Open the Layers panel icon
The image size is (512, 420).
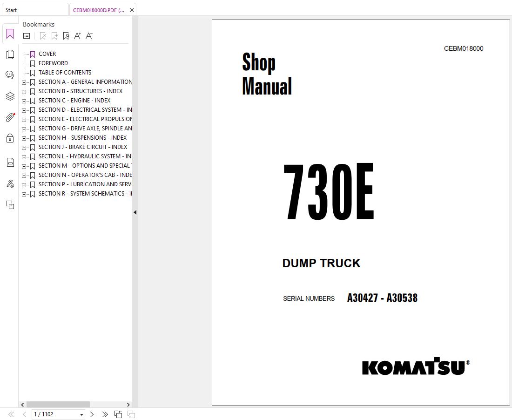point(10,96)
